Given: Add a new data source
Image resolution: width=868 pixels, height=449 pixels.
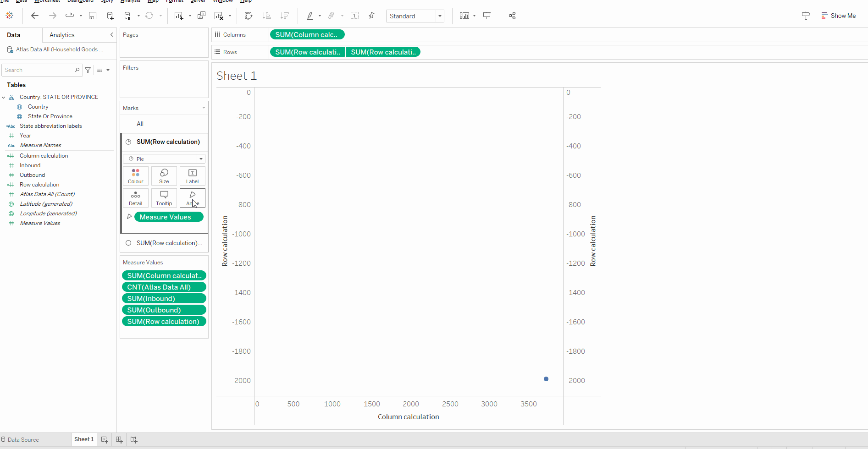Looking at the screenshot, I should click(x=110, y=16).
